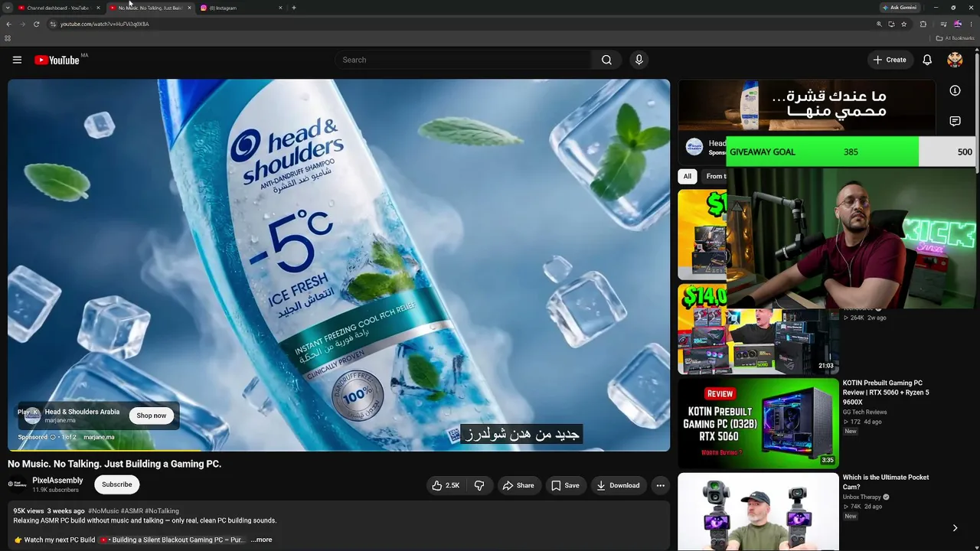
Task: Dislike the video with thumbs-down
Action: point(479,485)
